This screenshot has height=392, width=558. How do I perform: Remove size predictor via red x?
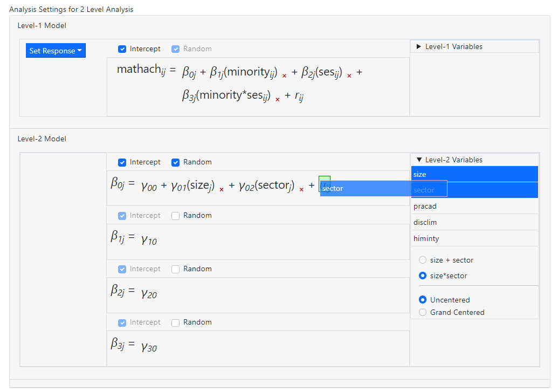[x=222, y=190]
